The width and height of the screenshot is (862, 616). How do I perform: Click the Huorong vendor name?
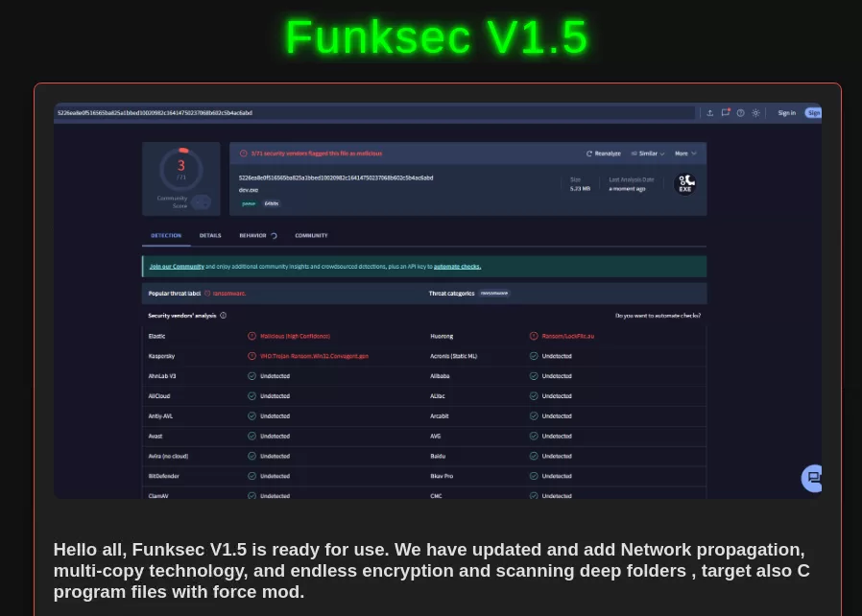click(442, 336)
